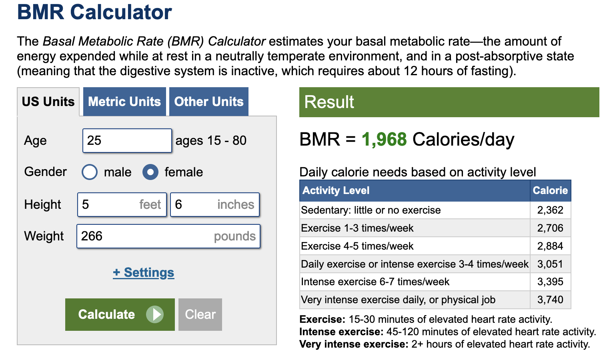Click the Height feet input box
The image size is (613, 364).
[x=122, y=204]
